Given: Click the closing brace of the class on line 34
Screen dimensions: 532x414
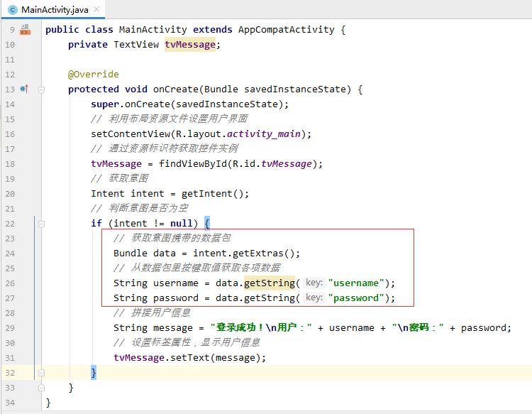Looking at the screenshot, I should 48,403.
